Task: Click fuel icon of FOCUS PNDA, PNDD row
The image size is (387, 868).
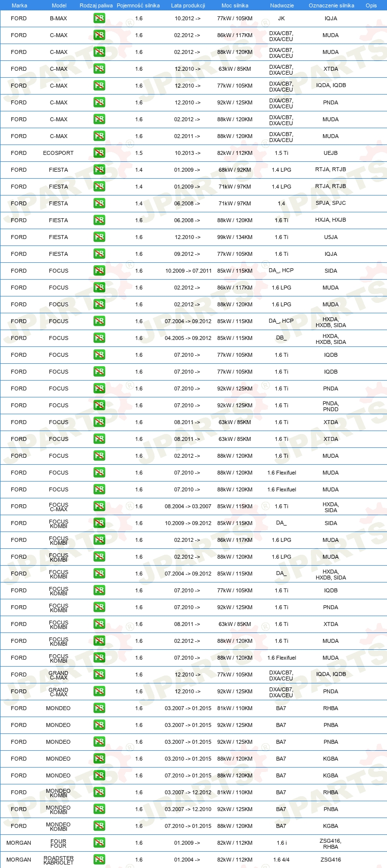Action: pyautogui.click(x=99, y=406)
